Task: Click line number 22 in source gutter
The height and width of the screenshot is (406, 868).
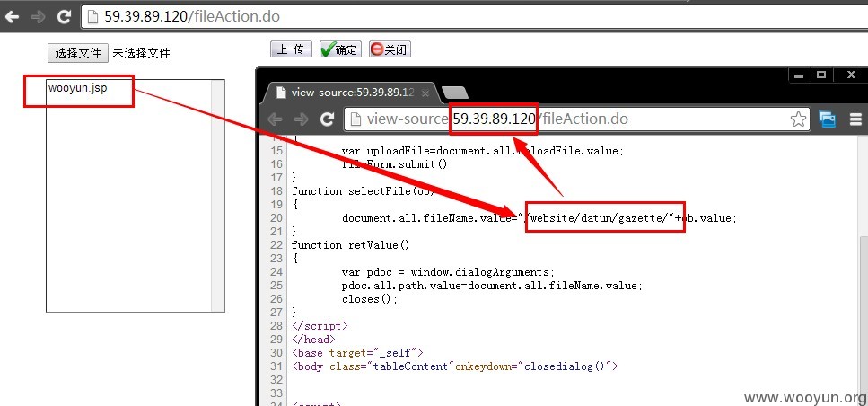Action: (276, 245)
